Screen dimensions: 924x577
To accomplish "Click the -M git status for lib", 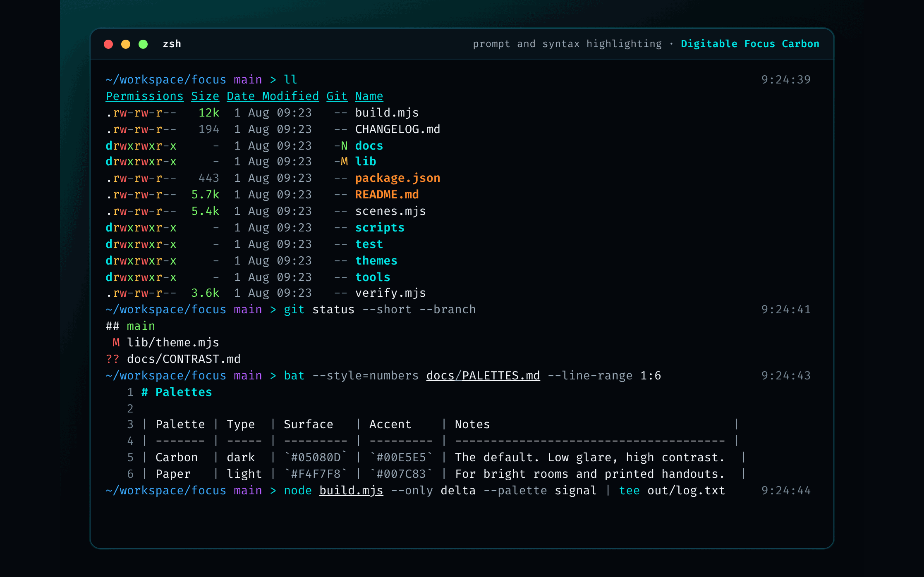I will (x=341, y=162).
